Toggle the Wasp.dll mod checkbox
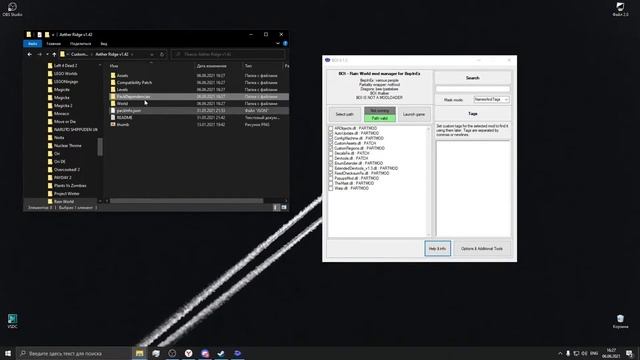This screenshot has width=640, height=360. 331,189
